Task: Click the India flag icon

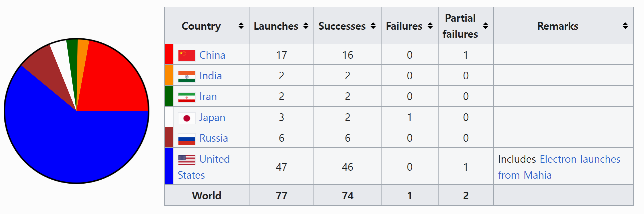Action: [187, 77]
